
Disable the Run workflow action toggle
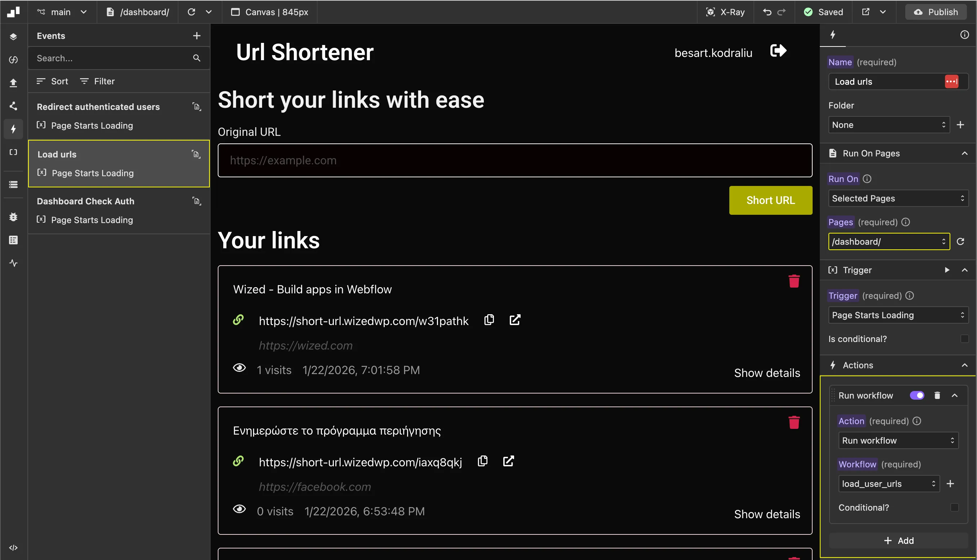917,395
